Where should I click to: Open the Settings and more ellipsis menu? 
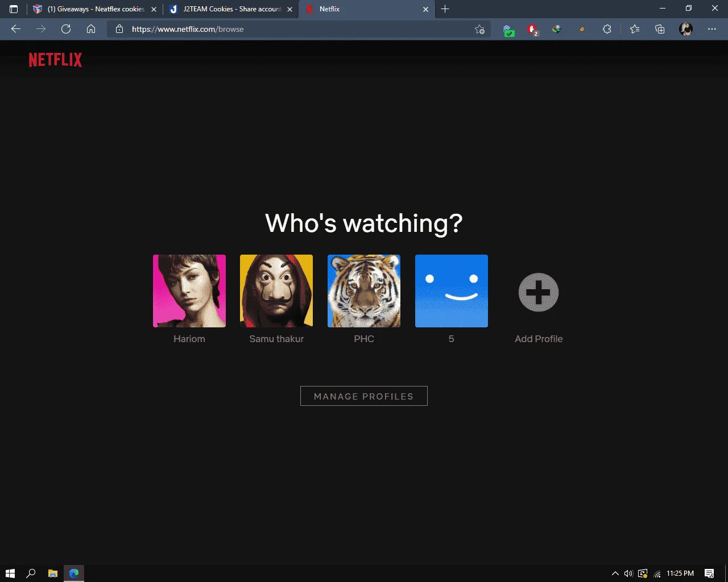coord(712,29)
